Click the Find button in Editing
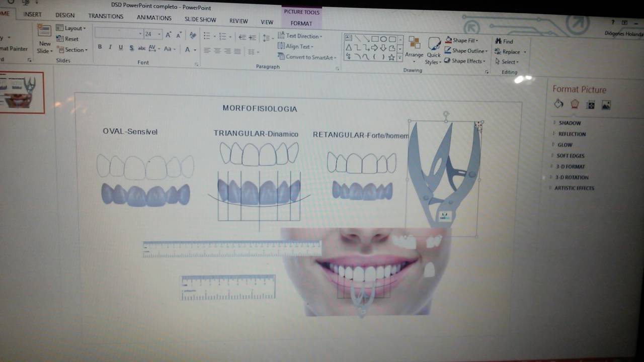The width and height of the screenshot is (644, 362). pos(504,41)
